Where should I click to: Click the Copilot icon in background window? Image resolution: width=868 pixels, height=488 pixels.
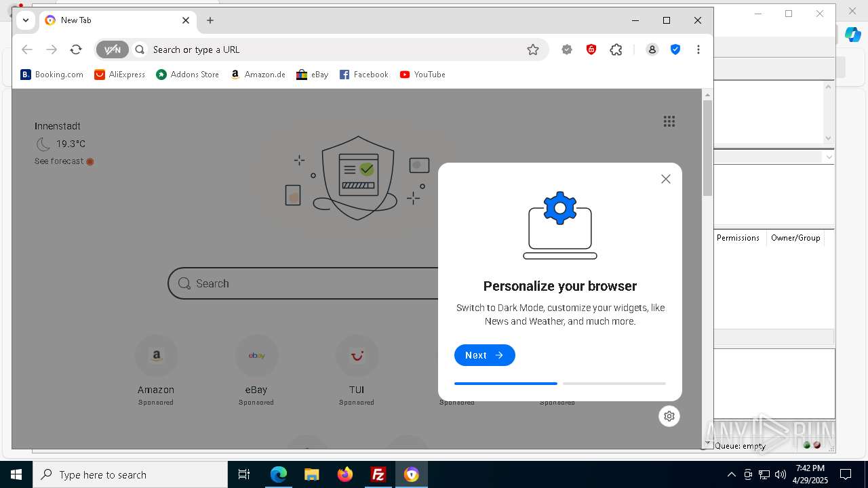coord(853,34)
